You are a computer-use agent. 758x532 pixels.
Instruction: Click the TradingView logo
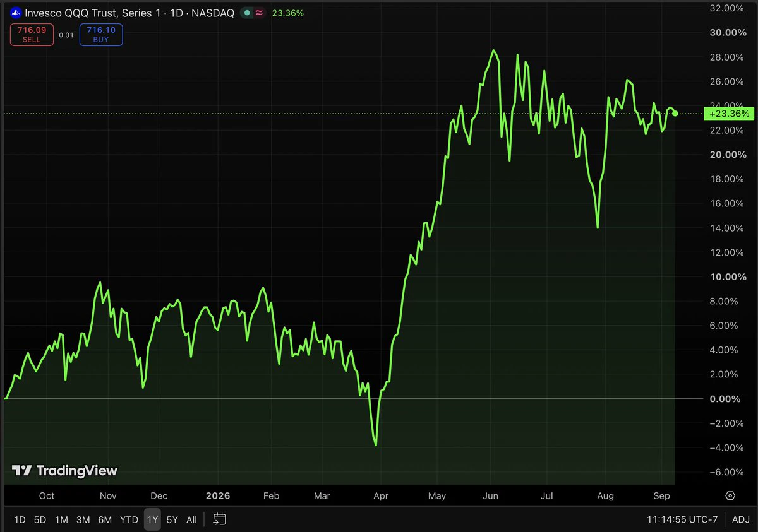click(x=64, y=470)
